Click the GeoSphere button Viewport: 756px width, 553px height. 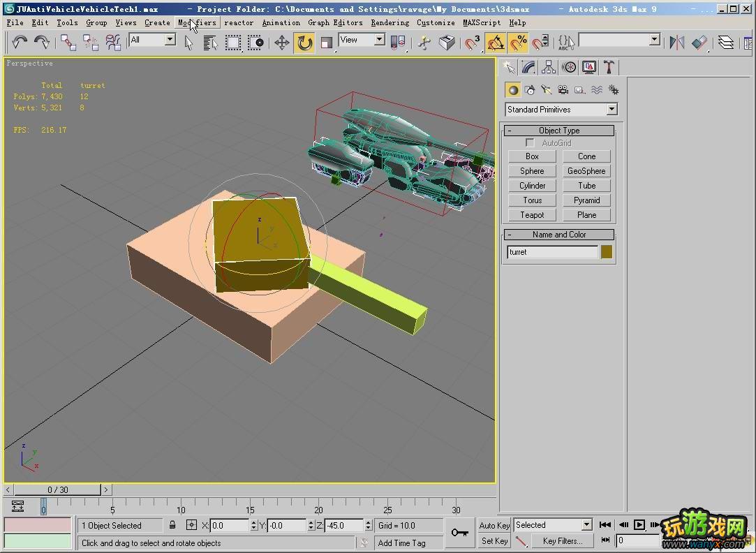[586, 171]
